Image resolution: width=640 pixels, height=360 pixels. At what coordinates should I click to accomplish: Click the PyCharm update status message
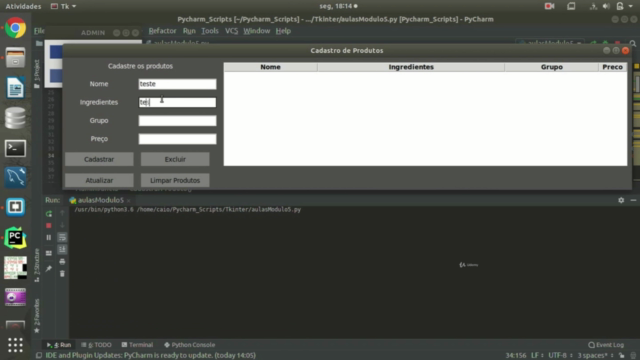point(151,355)
